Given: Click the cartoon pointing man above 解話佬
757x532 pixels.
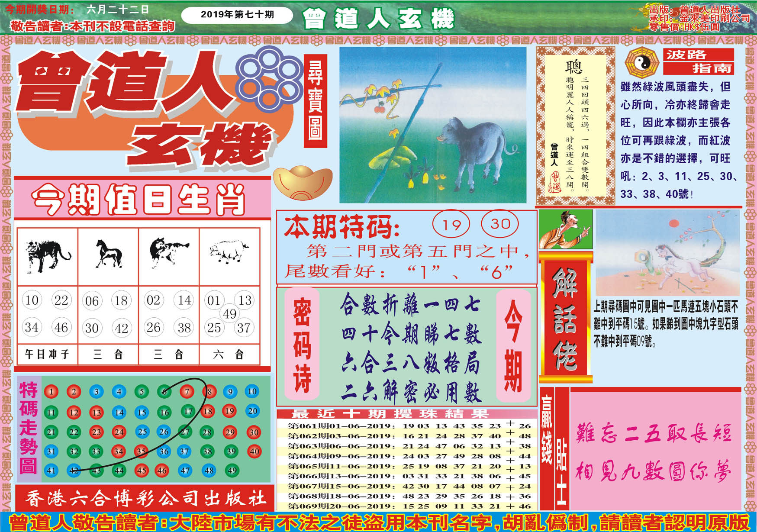Looking at the screenshot, I should click(566, 229).
